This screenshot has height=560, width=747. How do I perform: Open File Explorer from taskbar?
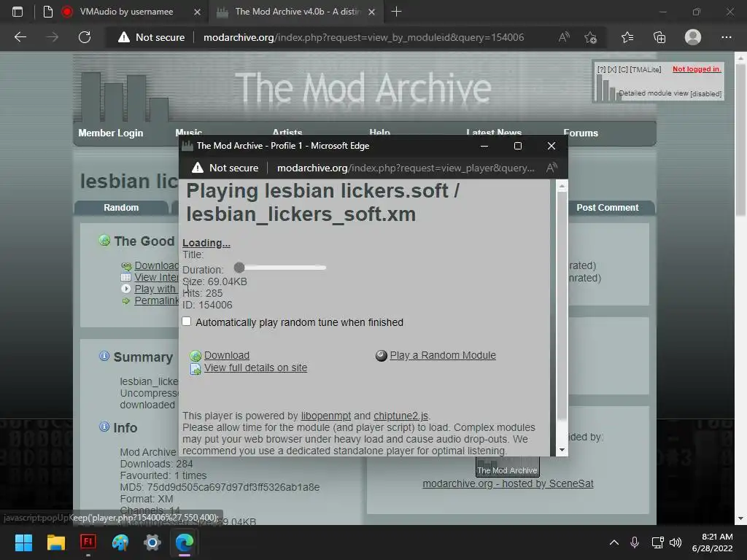click(x=55, y=542)
